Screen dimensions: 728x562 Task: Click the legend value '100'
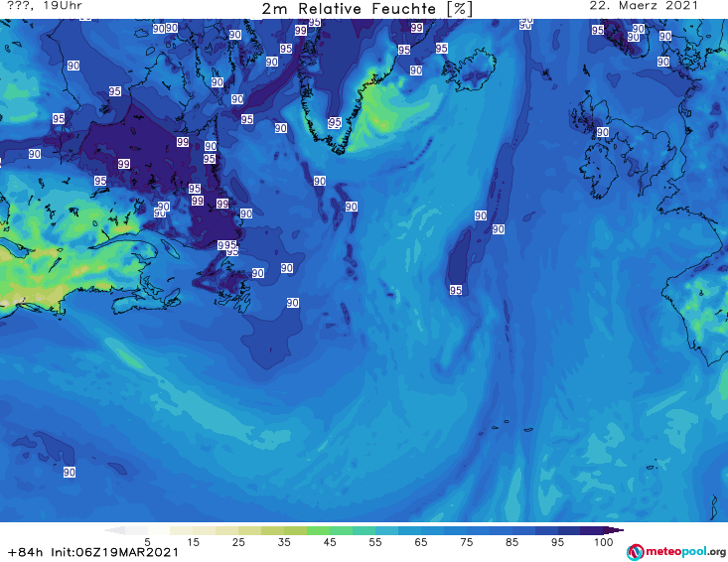coord(604,541)
